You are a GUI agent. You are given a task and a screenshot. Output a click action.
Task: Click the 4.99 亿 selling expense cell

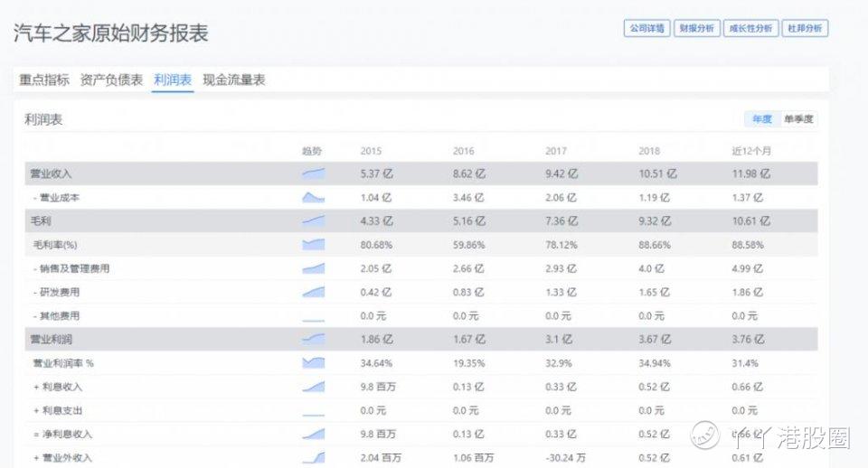[x=748, y=268]
